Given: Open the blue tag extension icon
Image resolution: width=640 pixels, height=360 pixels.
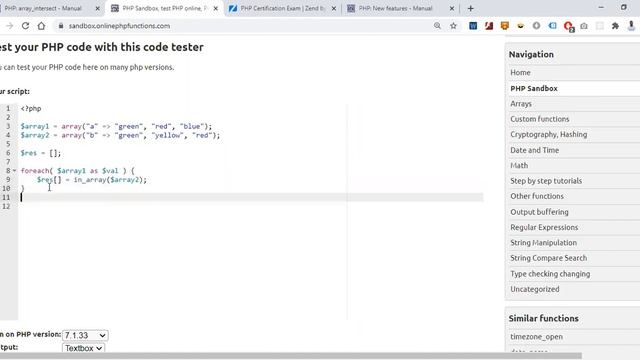Looking at the screenshot, I should tap(552, 26).
